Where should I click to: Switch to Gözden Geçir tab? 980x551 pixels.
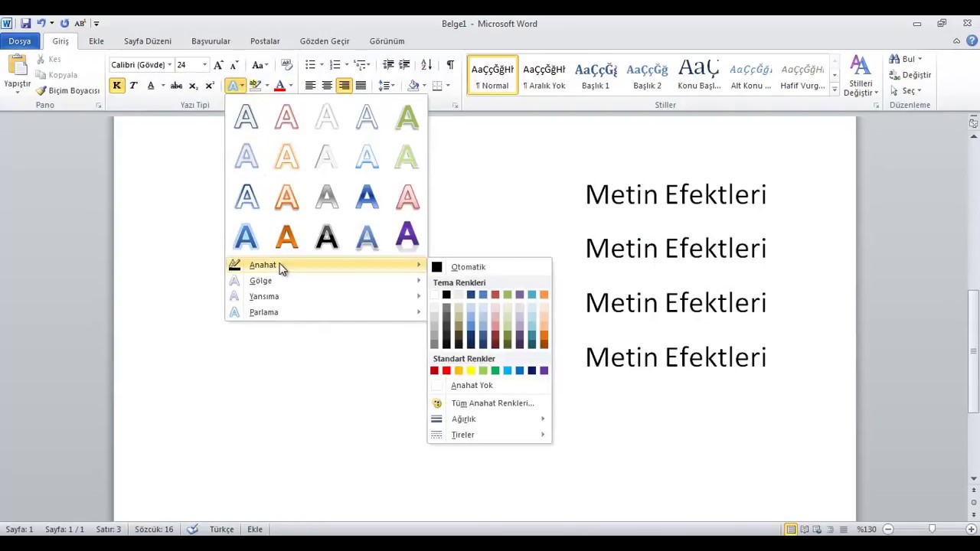point(325,41)
